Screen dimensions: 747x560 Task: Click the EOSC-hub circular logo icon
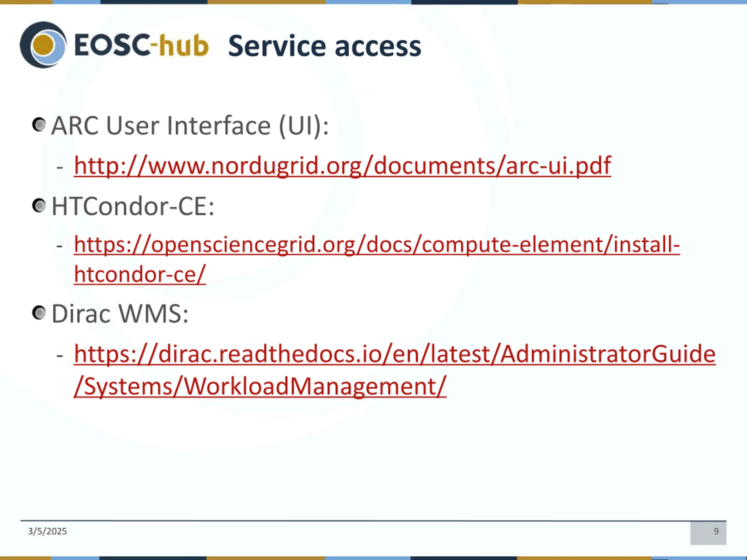(x=43, y=45)
